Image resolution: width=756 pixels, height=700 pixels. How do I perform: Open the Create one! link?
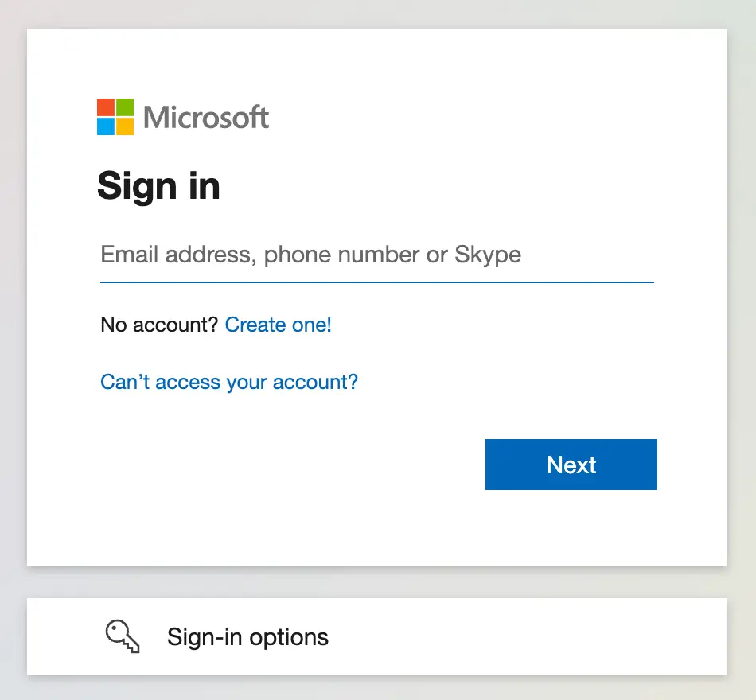(x=278, y=325)
